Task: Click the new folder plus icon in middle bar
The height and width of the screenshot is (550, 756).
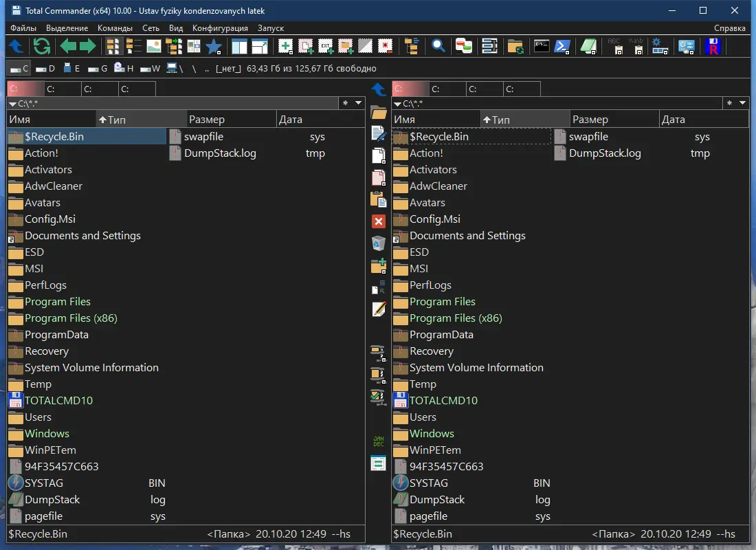Action: pyautogui.click(x=379, y=266)
